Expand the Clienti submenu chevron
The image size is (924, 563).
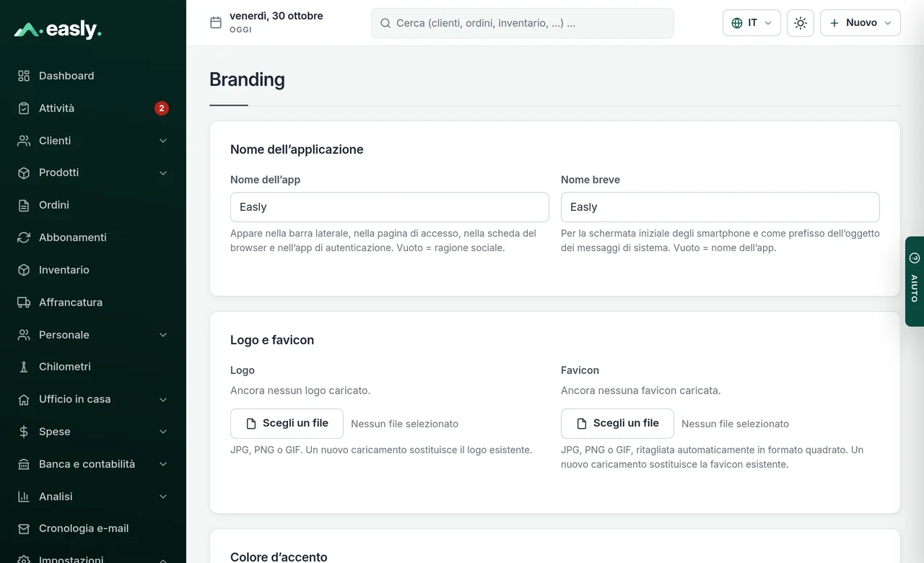163,141
